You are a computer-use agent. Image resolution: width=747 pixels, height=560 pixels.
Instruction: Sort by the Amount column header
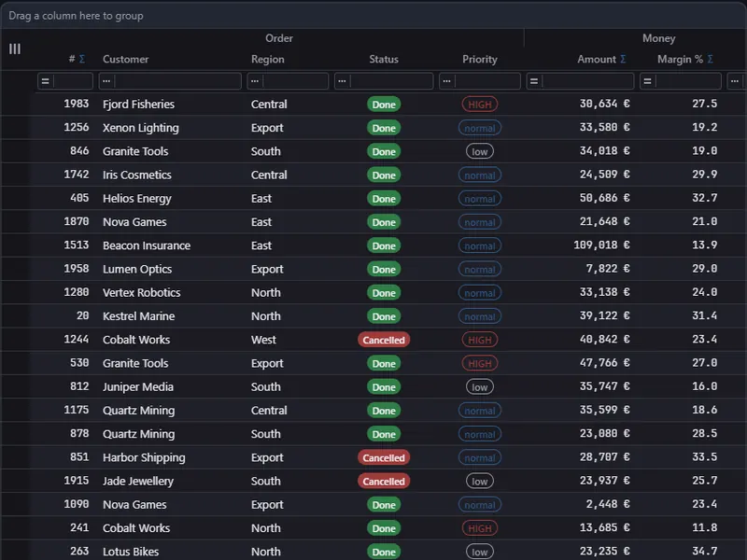(597, 59)
